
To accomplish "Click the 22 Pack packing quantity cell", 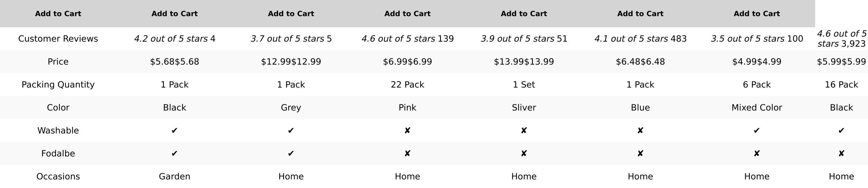I will [407, 85].
